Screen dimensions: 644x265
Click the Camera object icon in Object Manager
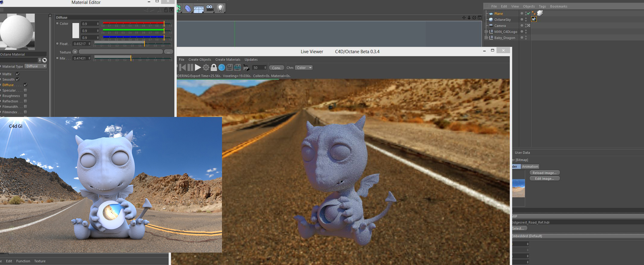pos(491,25)
